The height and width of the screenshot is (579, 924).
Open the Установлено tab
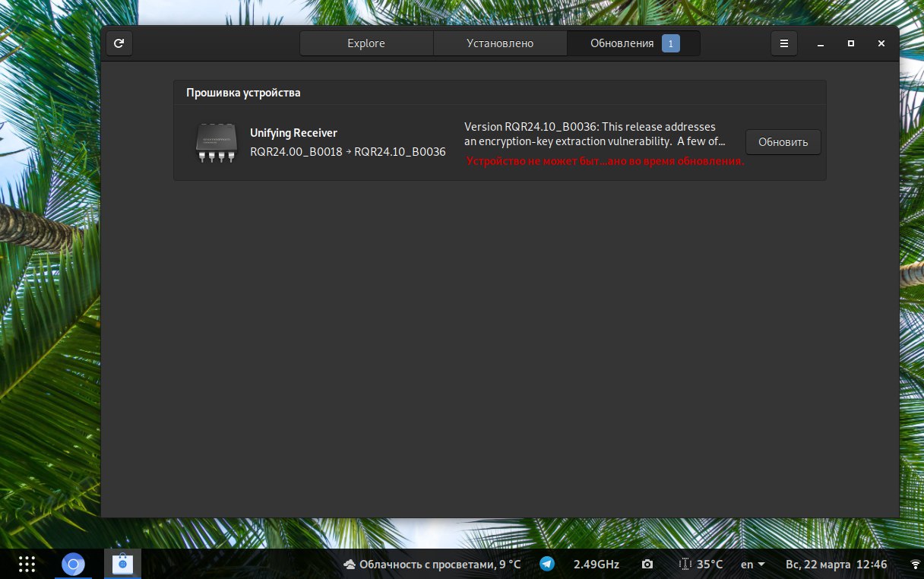point(500,43)
